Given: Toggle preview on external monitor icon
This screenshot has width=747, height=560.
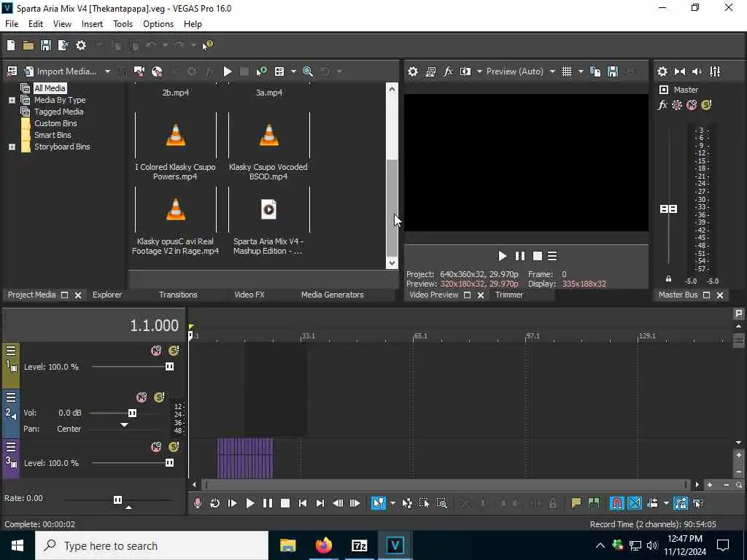Looking at the screenshot, I should point(430,71).
